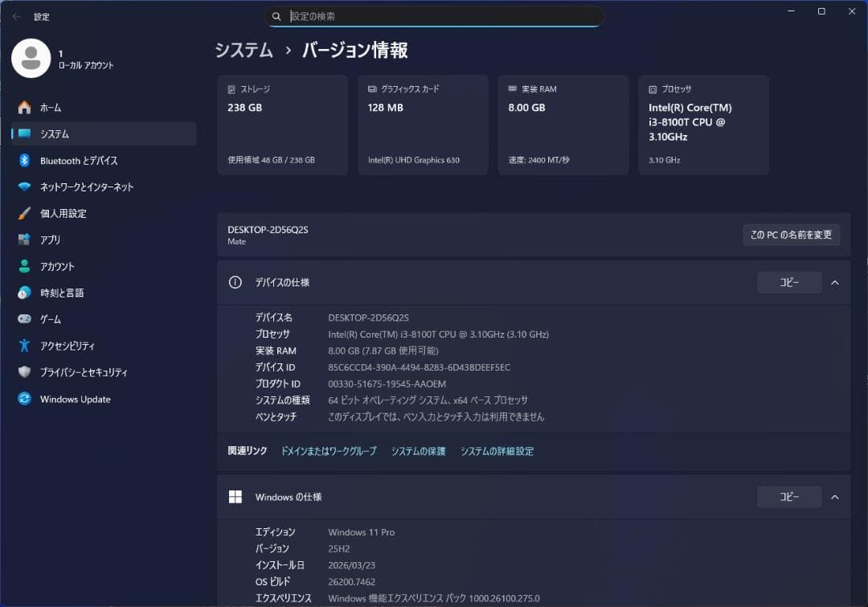The width and height of the screenshot is (868, 607).
Task: Click the user profile avatar
Action: [x=31, y=58]
